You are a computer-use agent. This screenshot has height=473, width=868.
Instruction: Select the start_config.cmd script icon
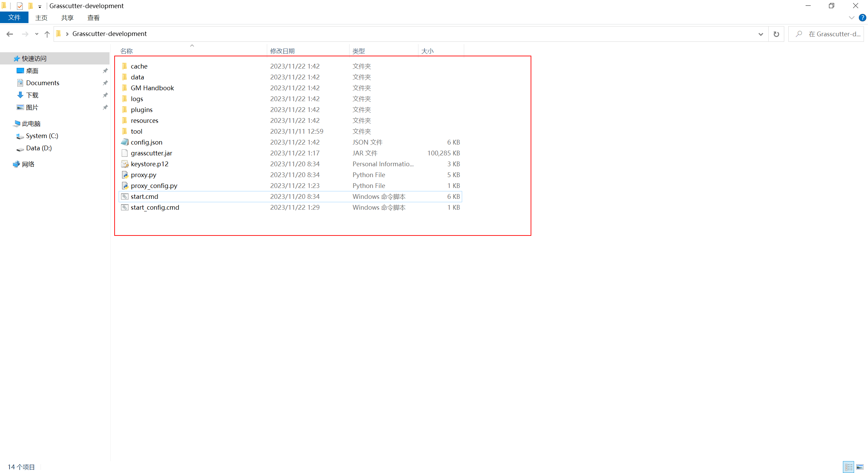point(125,207)
